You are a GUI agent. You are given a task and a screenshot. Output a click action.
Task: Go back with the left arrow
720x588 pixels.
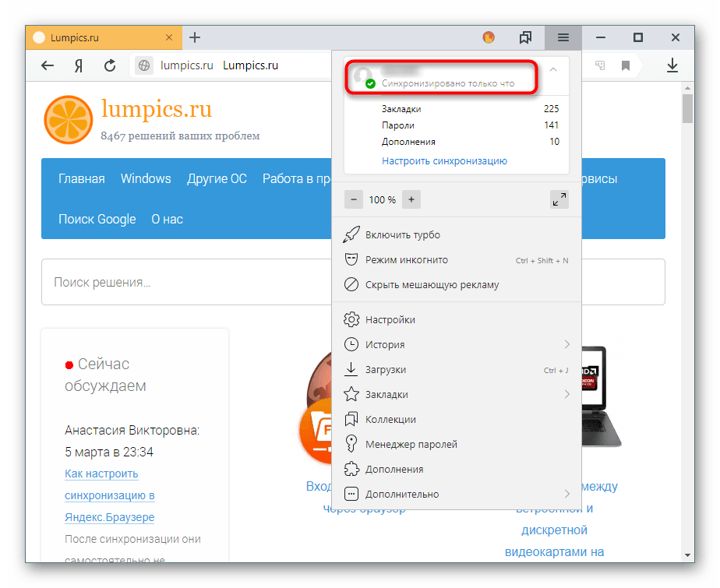(48, 66)
